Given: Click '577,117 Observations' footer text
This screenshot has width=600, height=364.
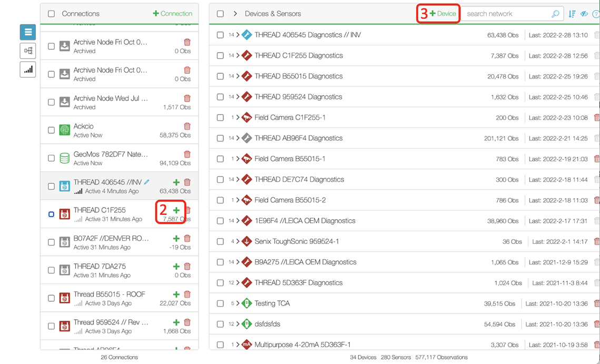Looking at the screenshot, I should [441, 357].
